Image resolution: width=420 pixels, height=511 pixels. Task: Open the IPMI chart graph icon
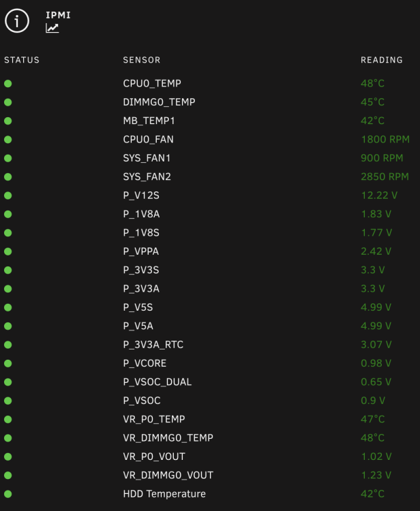click(52, 28)
